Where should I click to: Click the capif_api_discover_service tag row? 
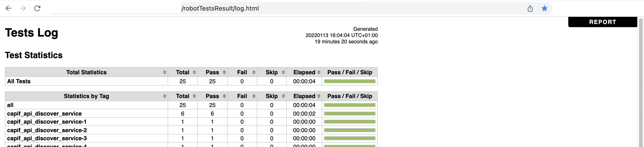point(44,114)
